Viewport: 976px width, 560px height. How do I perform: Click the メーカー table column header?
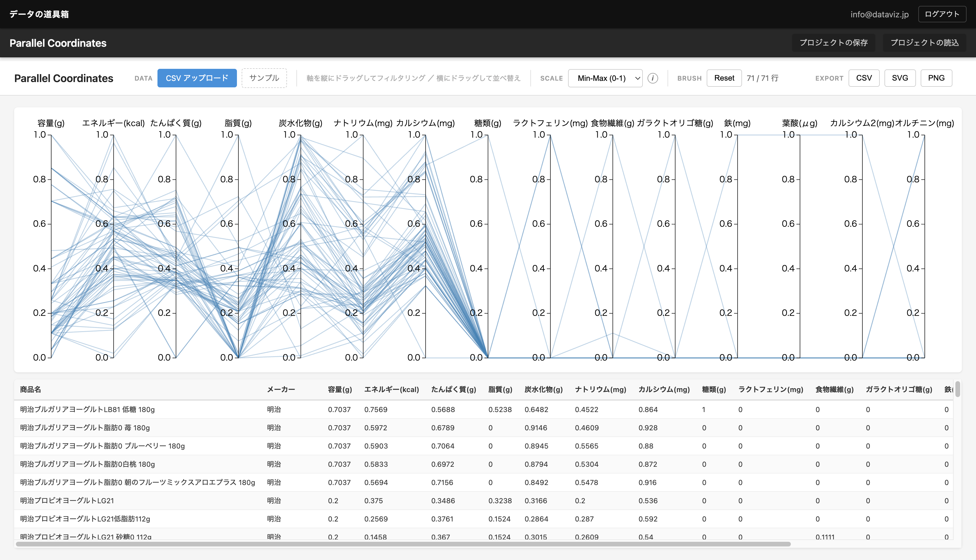tap(280, 389)
